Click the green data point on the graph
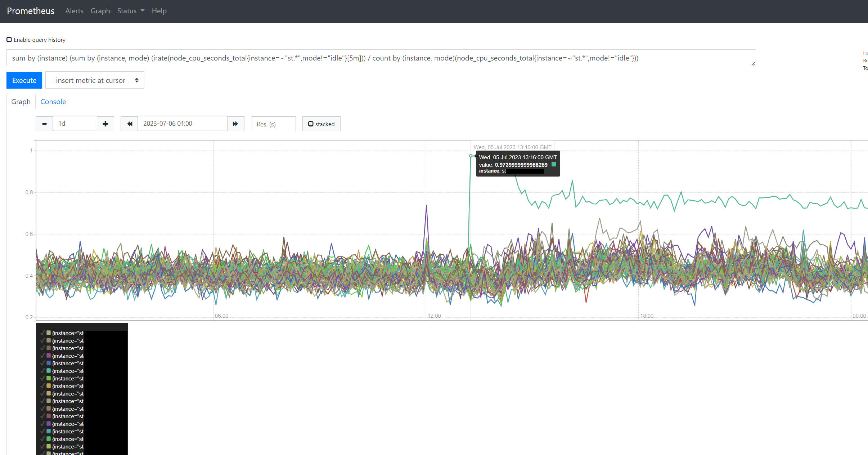Image resolution: width=868 pixels, height=455 pixels. point(471,156)
